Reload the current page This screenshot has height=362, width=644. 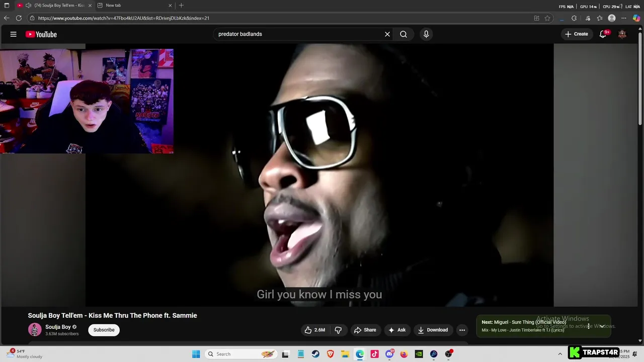point(19,18)
